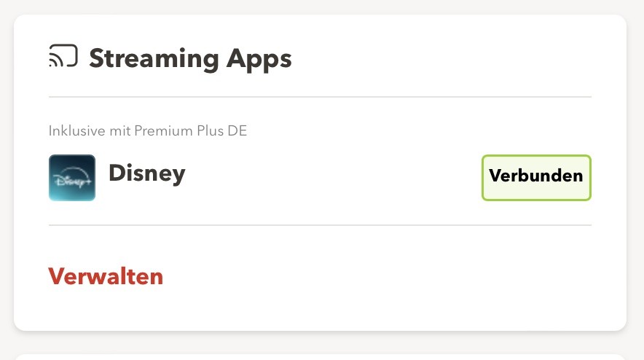The height and width of the screenshot is (360, 644).
Task: Open the Disney+ app logo
Action: (x=72, y=178)
